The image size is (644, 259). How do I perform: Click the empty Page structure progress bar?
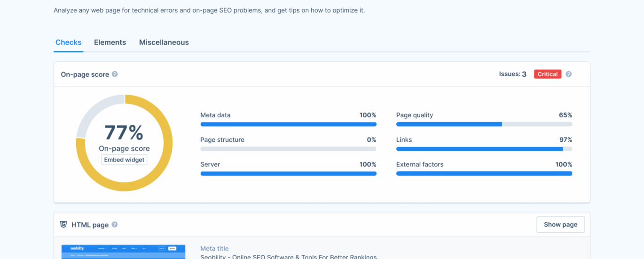point(288,149)
